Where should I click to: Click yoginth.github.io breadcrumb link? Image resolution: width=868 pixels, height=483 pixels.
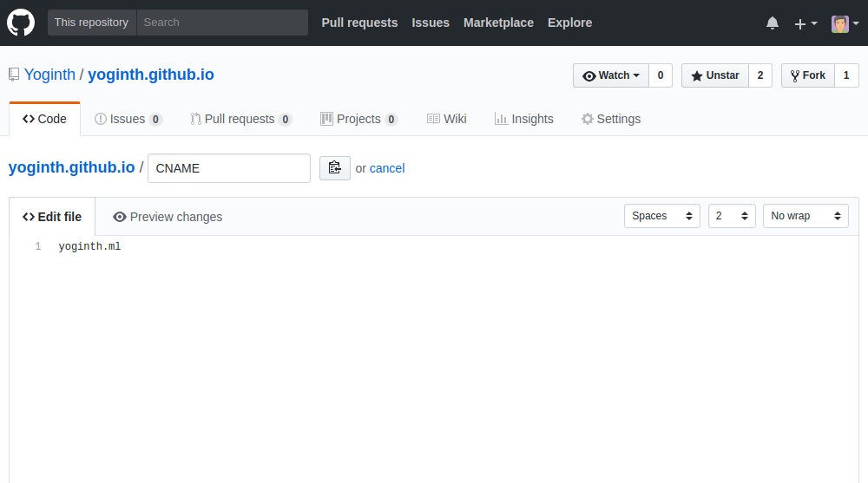click(71, 167)
